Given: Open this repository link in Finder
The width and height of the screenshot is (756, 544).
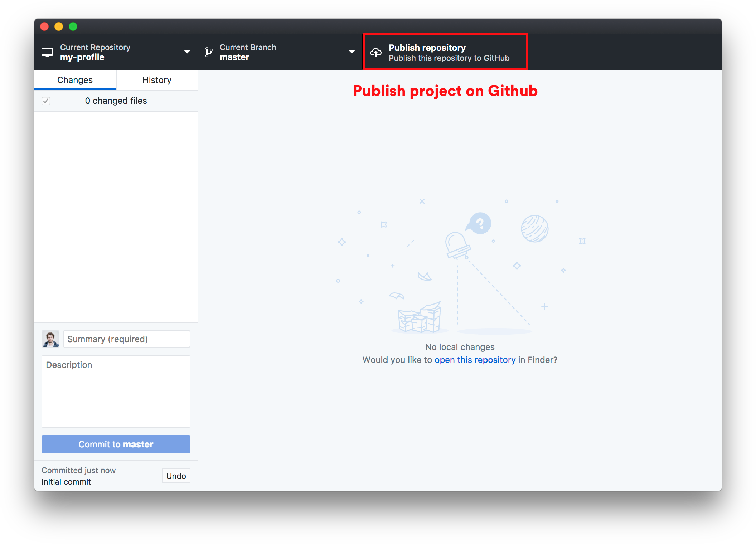Looking at the screenshot, I should [475, 360].
